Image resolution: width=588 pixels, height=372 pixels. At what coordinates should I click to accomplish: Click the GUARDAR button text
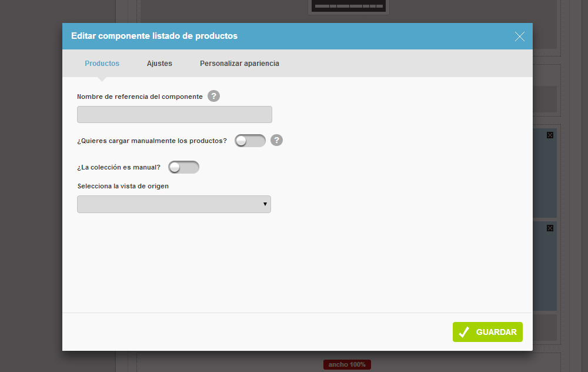click(x=496, y=332)
